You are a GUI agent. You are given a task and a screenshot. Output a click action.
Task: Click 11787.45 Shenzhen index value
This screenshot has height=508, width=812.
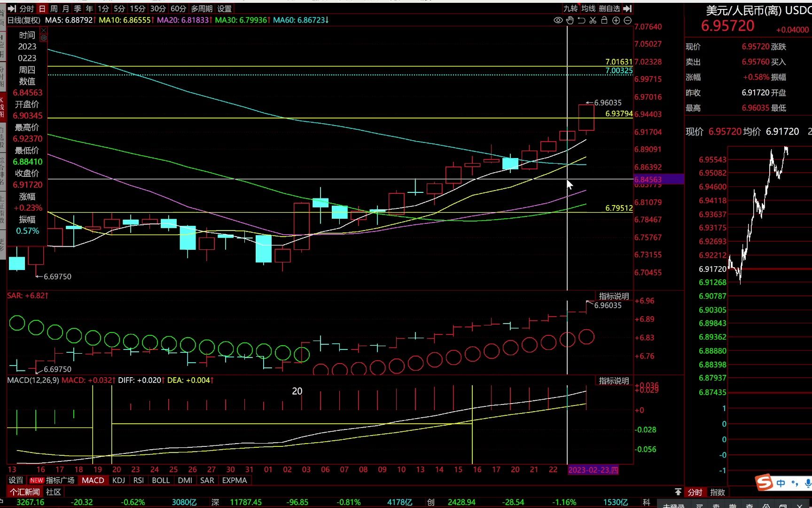(246, 502)
